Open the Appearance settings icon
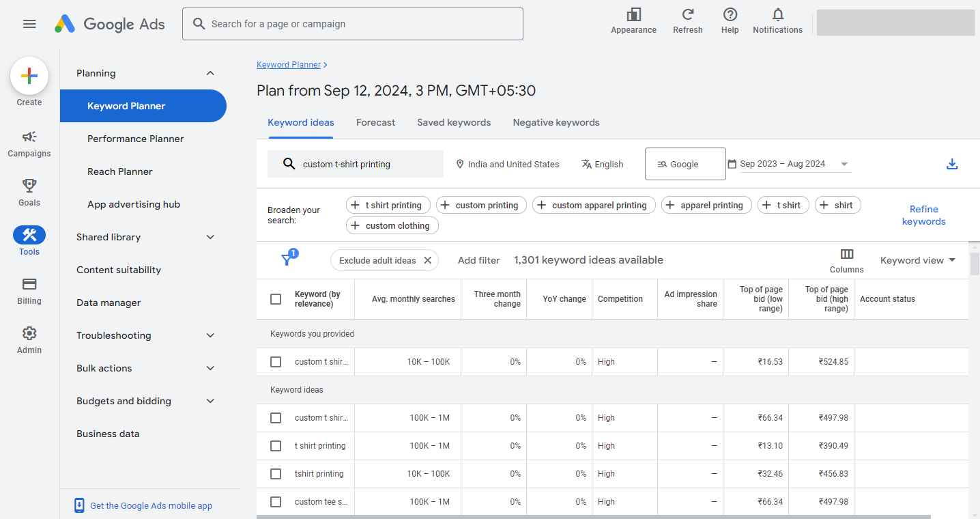Viewport: 980px width, 519px height. [633, 14]
